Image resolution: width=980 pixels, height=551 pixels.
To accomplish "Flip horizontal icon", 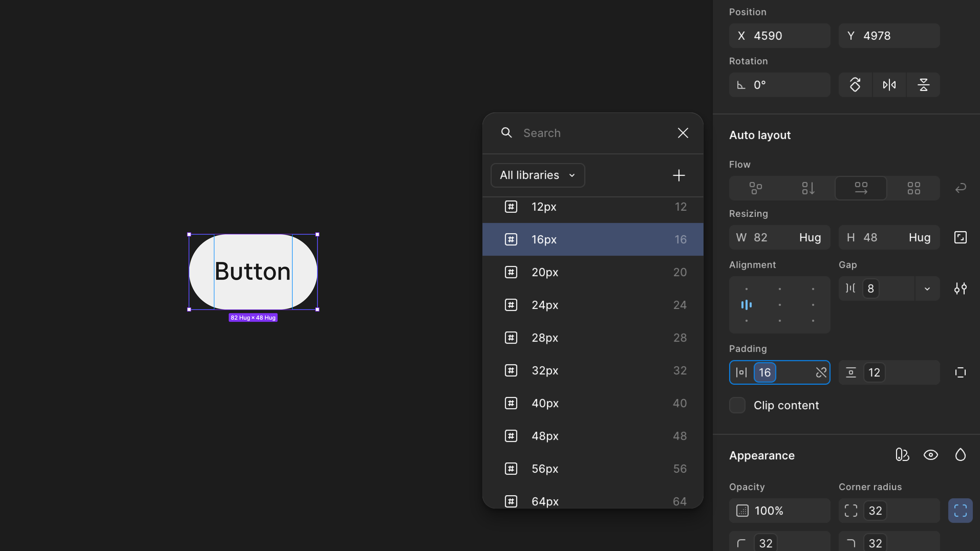I will [889, 85].
